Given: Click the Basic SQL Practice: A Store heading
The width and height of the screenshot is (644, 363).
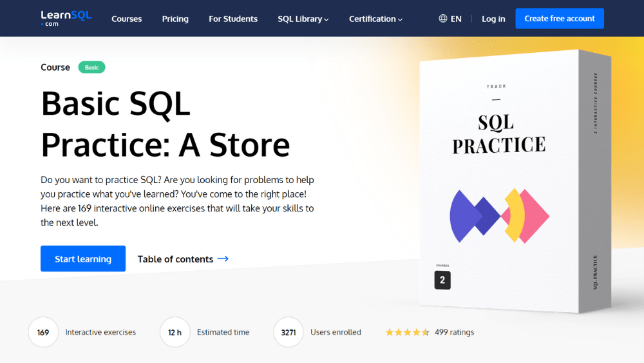Looking at the screenshot, I should click(x=166, y=124).
